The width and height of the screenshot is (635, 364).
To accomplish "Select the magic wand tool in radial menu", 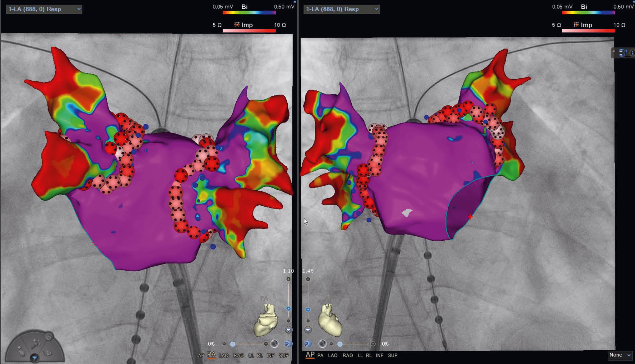I will point(36,343).
